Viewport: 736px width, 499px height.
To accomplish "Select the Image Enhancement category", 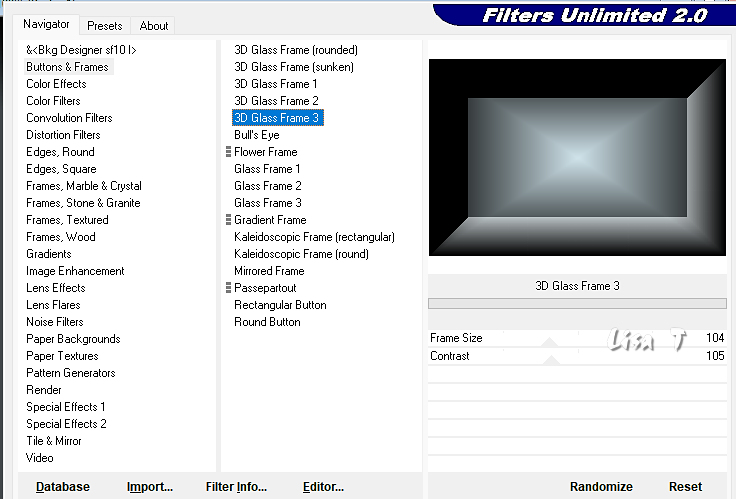I will (76, 270).
